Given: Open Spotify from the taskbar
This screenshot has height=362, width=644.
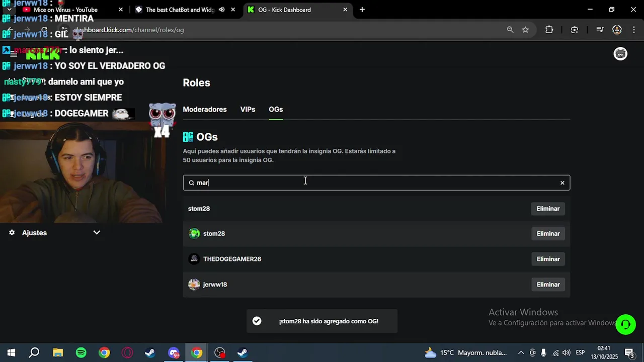Looking at the screenshot, I should click(x=81, y=352).
